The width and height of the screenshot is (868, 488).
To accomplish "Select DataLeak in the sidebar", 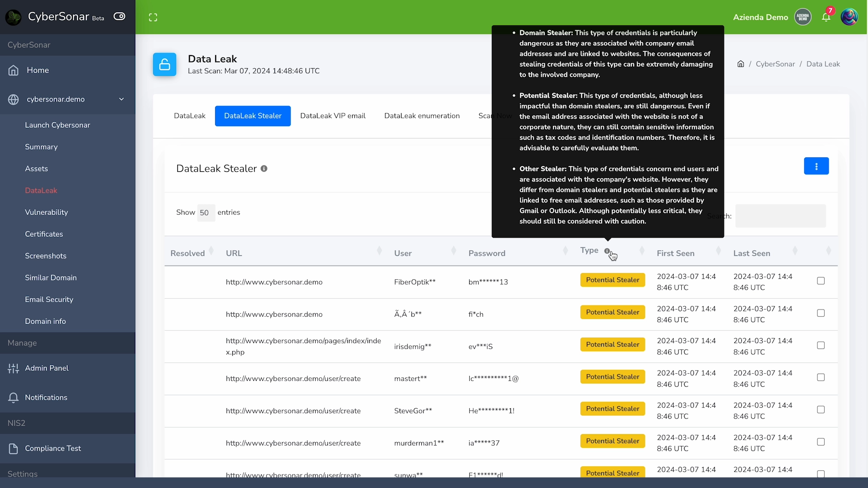I will pos(41,191).
